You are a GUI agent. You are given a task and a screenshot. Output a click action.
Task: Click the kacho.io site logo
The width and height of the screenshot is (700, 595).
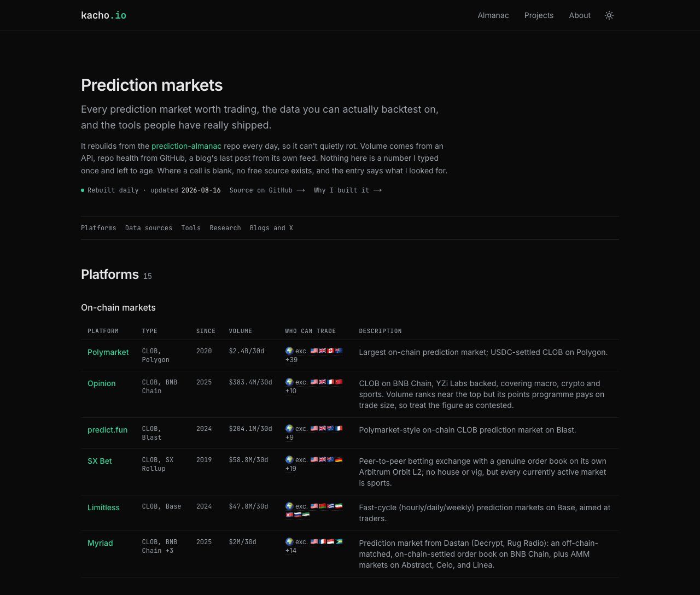(103, 15)
